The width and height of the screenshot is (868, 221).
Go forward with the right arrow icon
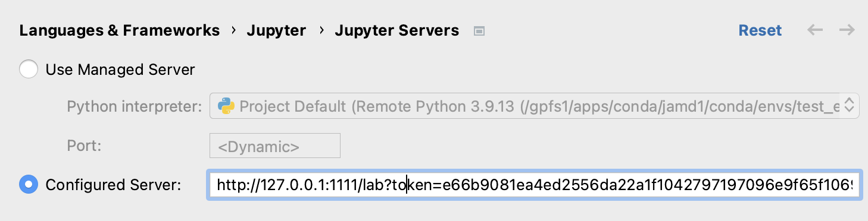847,30
